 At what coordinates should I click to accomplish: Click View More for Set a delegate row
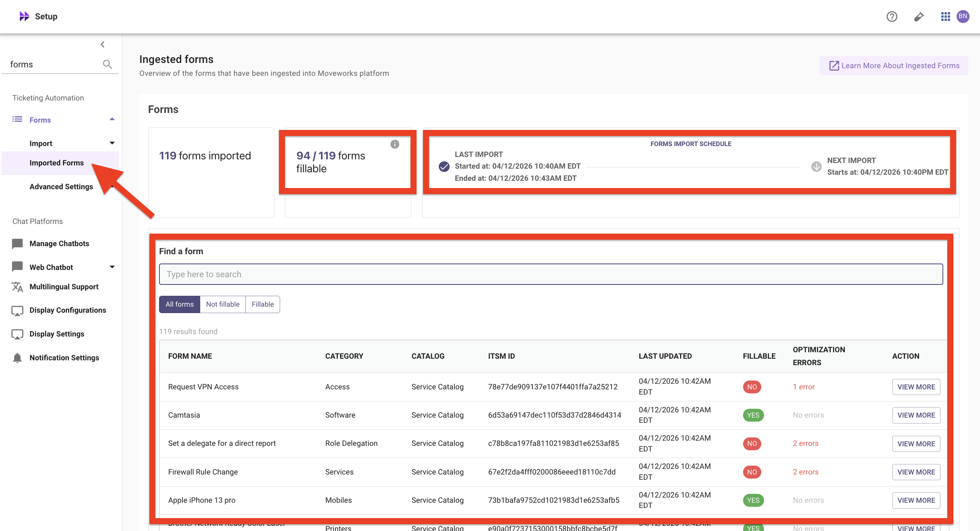tap(916, 444)
